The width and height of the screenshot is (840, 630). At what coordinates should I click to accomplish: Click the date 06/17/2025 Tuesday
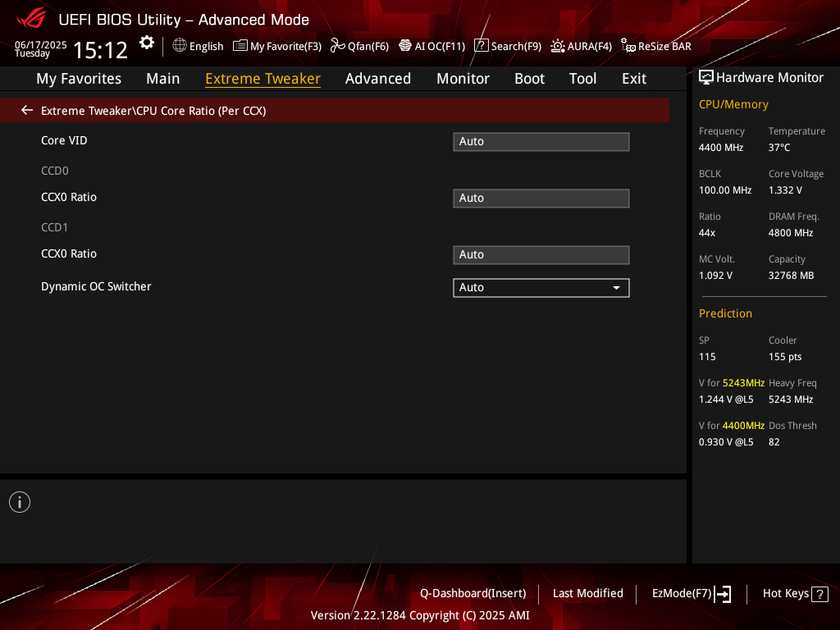click(x=40, y=48)
